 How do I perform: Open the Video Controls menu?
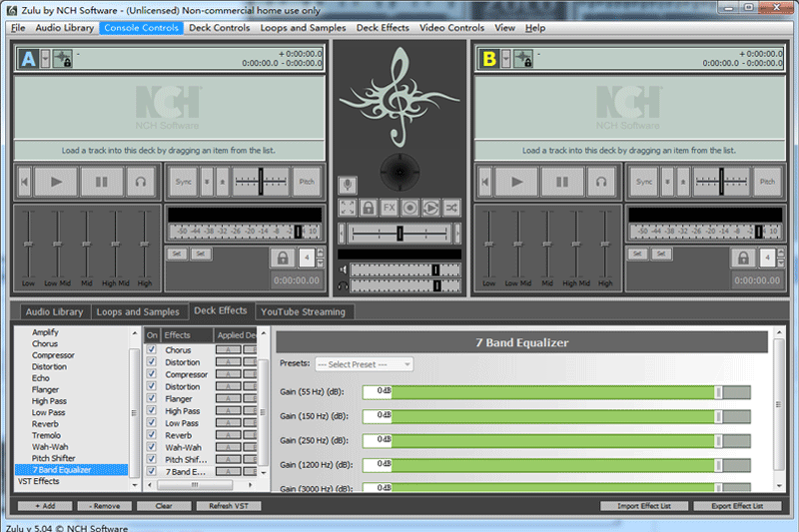(x=452, y=28)
